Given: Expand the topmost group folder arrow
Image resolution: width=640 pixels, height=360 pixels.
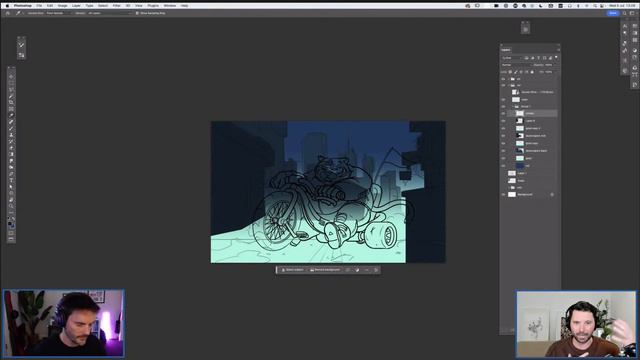Looking at the screenshot, I should 509,79.
